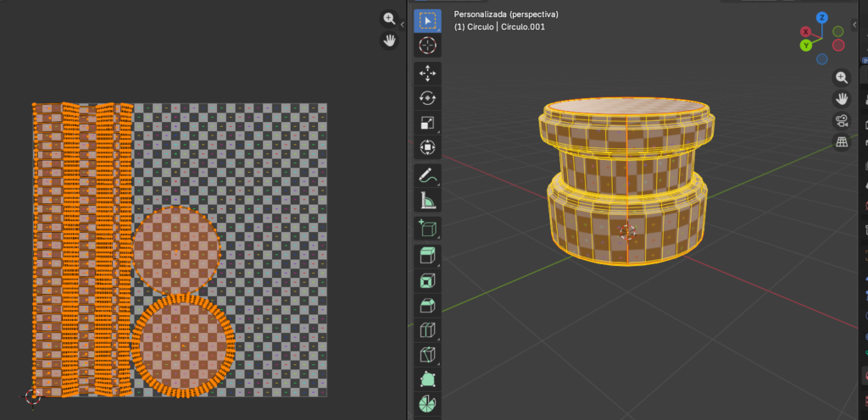Choose the Loop Cut tool
The image size is (868, 420).
pyautogui.click(x=427, y=330)
